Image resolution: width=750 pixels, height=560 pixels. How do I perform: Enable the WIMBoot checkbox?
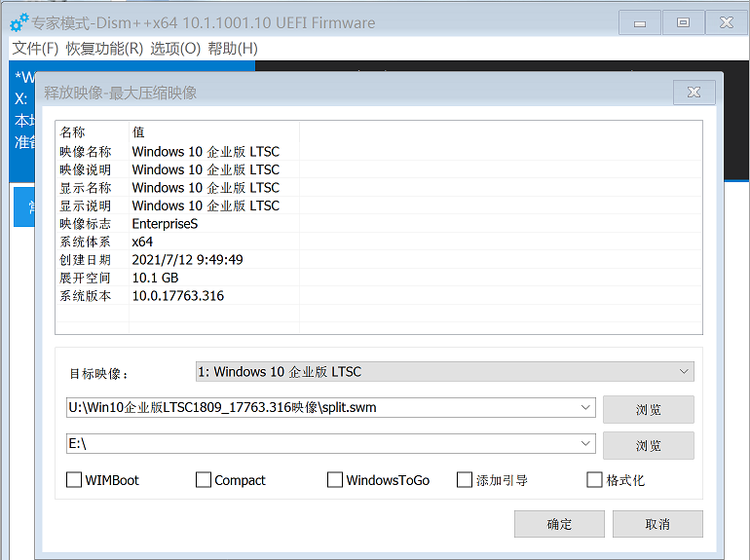click(74, 480)
